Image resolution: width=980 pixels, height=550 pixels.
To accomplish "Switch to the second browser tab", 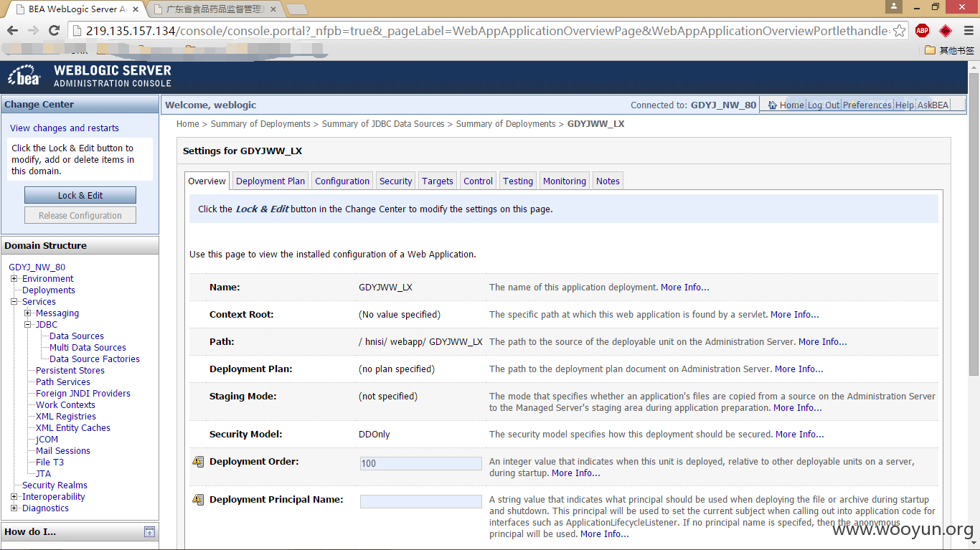I will [214, 9].
